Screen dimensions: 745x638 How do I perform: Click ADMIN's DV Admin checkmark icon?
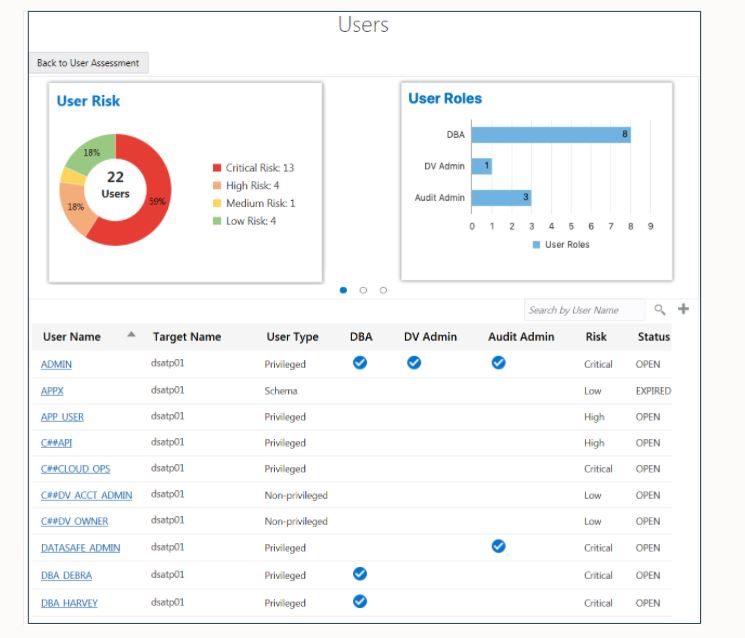pyautogui.click(x=414, y=363)
